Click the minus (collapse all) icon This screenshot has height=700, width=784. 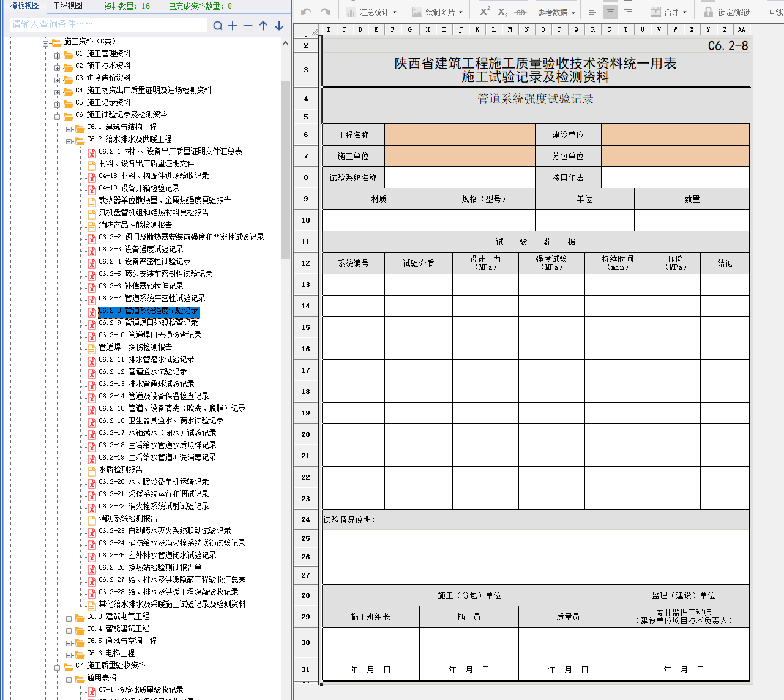coord(248,26)
